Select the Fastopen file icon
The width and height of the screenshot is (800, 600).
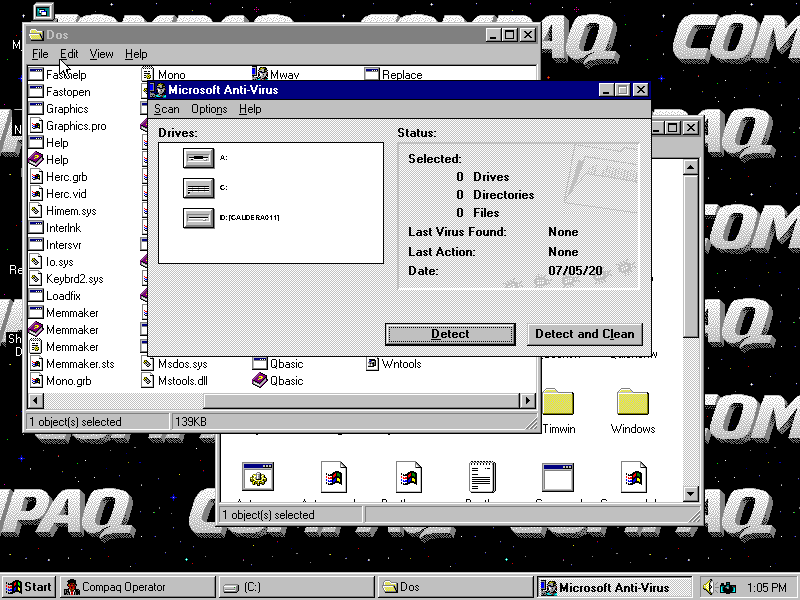(x=36, y=92)
